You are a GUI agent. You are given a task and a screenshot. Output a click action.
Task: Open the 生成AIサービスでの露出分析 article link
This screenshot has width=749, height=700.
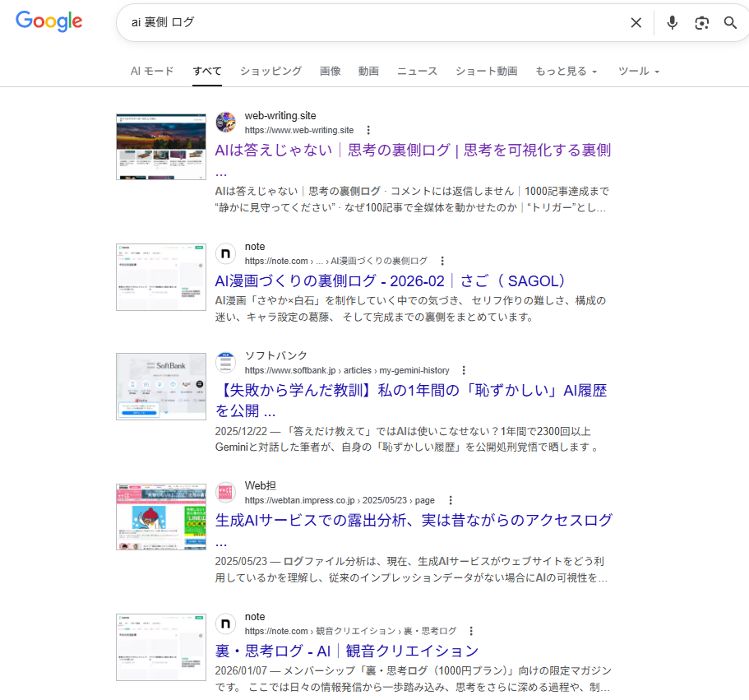[x=414, y=521]
